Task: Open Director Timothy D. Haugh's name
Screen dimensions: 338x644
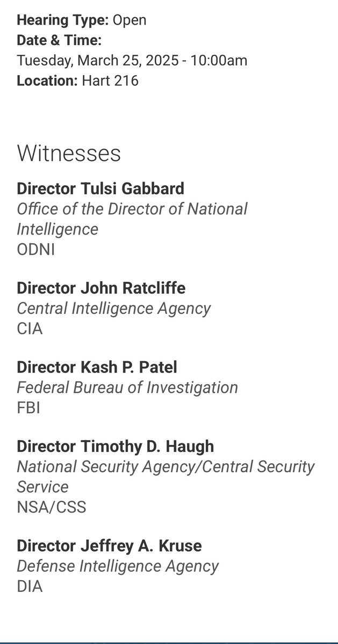Action: click(x=116, y=447)
